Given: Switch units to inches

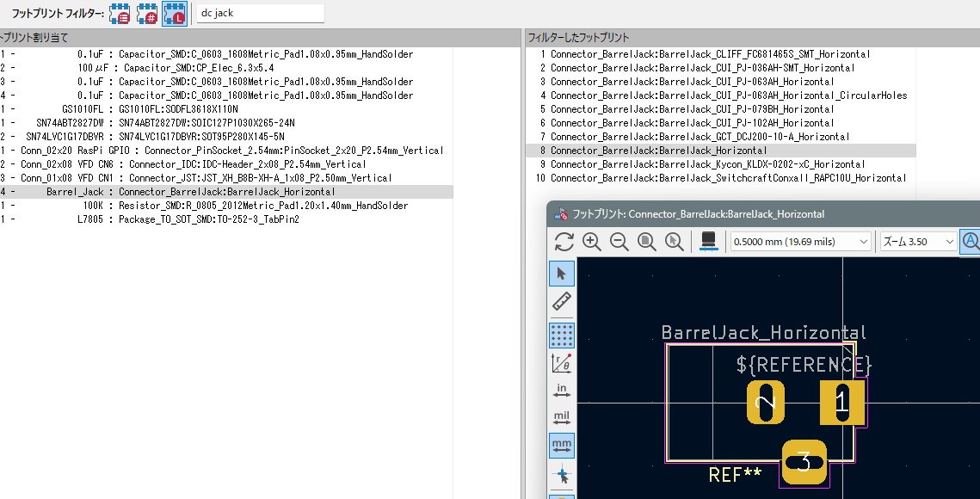Looking at the screenshot, I should point(561,391).
